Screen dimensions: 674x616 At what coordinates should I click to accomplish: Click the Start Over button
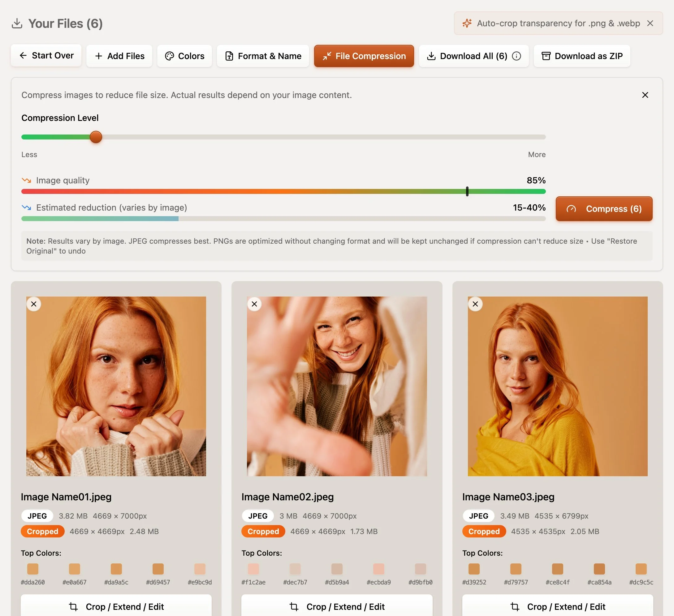click(x=46, y=55)
